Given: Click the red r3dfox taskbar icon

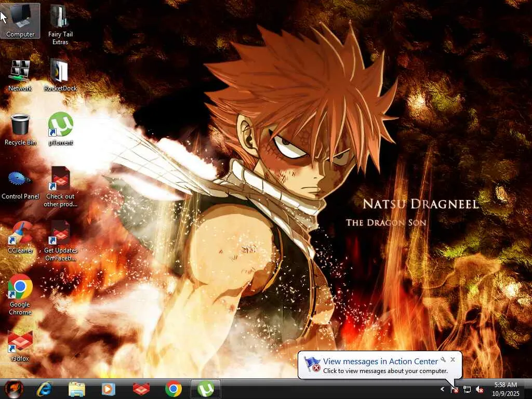Looking at the screenshot, I should point(141,389).
